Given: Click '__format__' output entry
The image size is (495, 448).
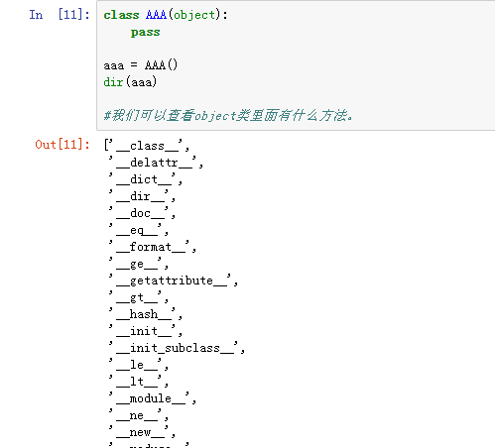Looking at the screenshot, I should click(152, 247).
